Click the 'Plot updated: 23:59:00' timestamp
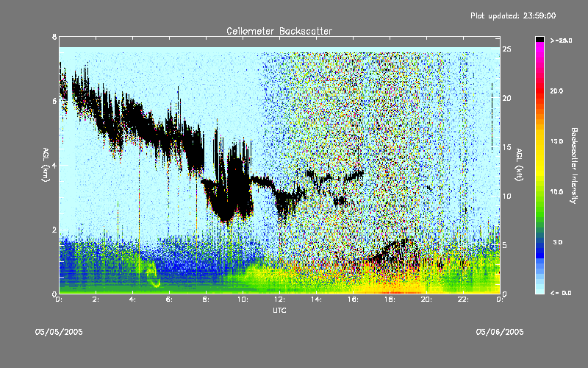Image resolution: width=588 pixels, height=368 pixels. coord(513,15)
